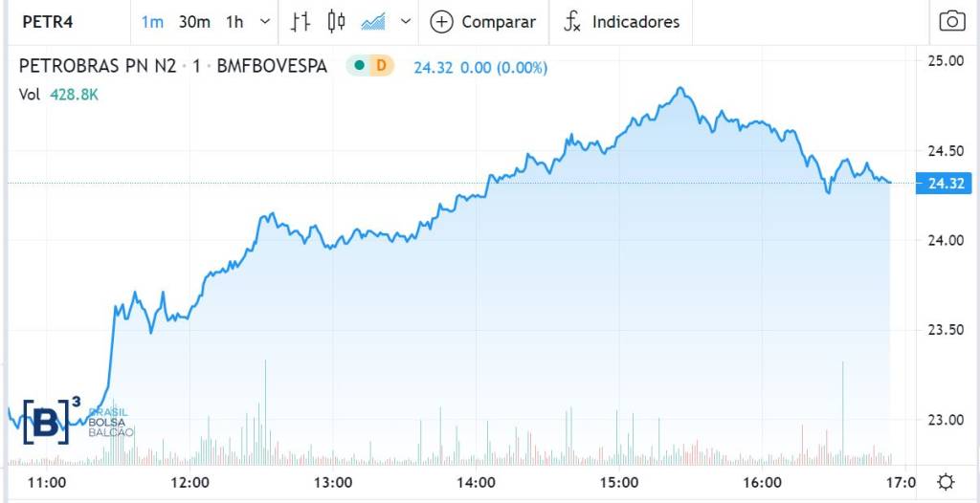Click the plus icon for Comparar

pyautogui.click(x=441, y=21)
